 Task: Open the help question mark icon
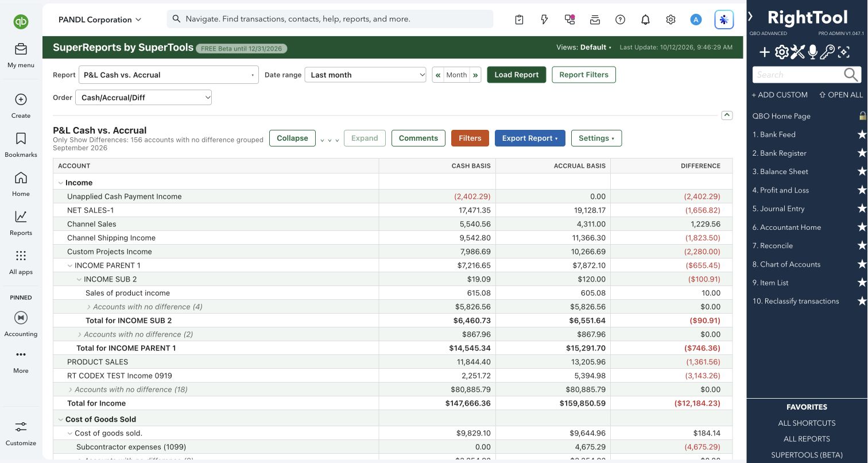620,20
